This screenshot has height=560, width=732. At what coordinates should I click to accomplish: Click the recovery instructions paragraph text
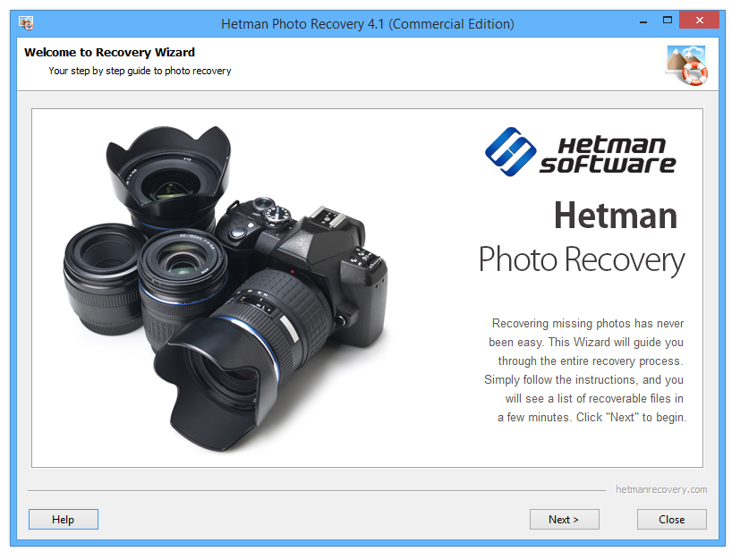586,370
